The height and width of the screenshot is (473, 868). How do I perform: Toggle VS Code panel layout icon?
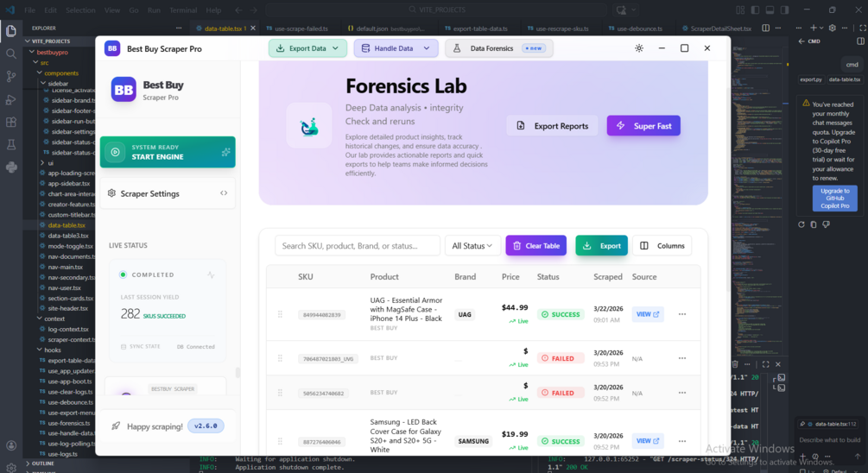770,10
